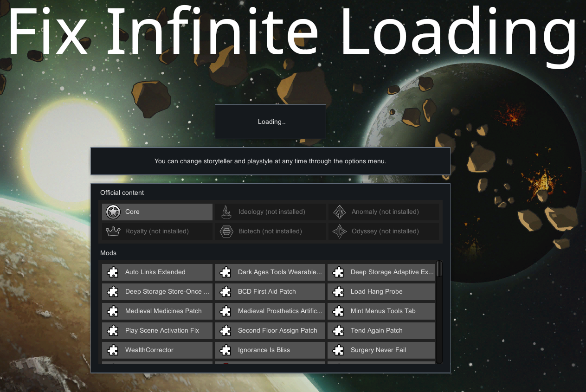Image resolution: width=586 pixels, height=392 pixels.
Task: Open the Surgery Never Fail mod
Action: pyautogui.click(x=381, y=350)
